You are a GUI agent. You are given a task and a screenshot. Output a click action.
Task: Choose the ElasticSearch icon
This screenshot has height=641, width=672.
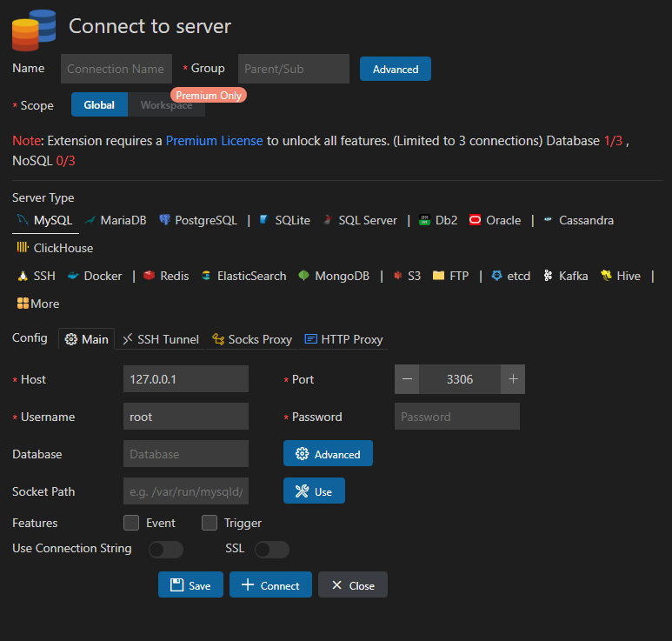click(206, 275)
